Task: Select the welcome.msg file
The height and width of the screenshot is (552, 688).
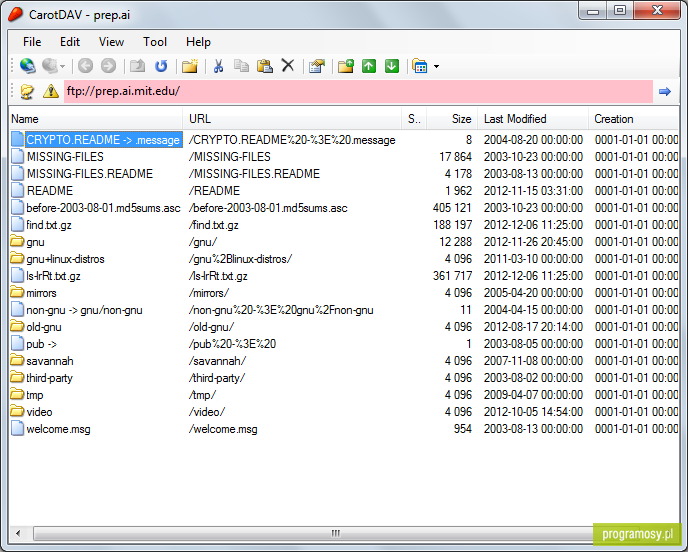Action: click(x=58, y=429)
